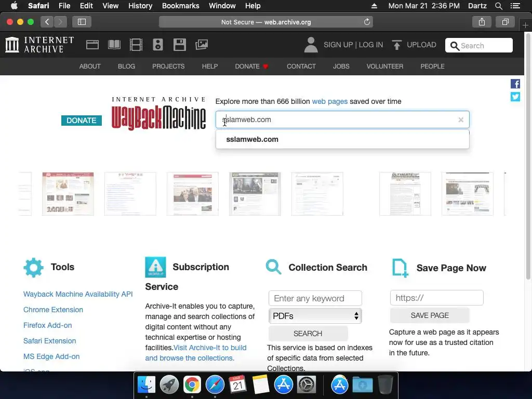Open the Trash in the Dock
Viewport: 532px width, 399px height.
click(x=385, y=385)
